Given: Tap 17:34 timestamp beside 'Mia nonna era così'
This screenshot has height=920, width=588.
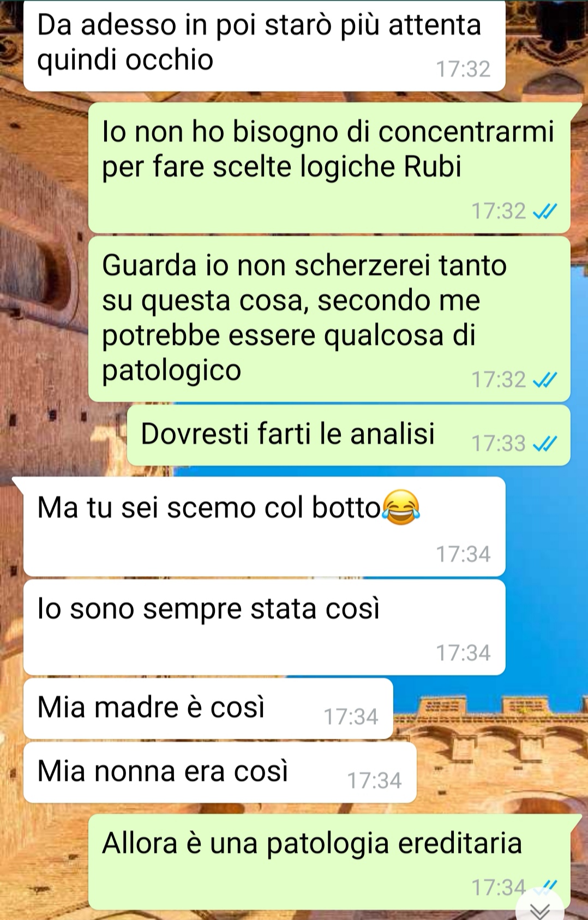Looking at the screenshot, I should (x=374, y=781).
